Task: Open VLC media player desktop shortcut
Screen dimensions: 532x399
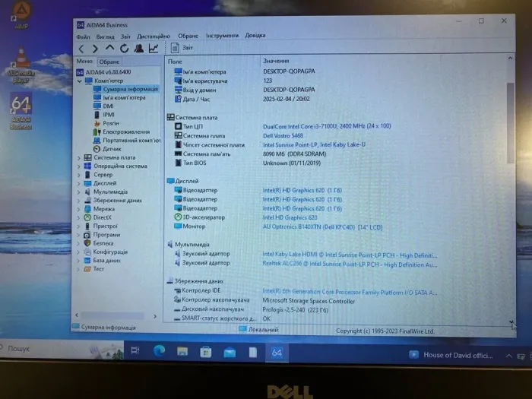Action: [x=21, y=65]
